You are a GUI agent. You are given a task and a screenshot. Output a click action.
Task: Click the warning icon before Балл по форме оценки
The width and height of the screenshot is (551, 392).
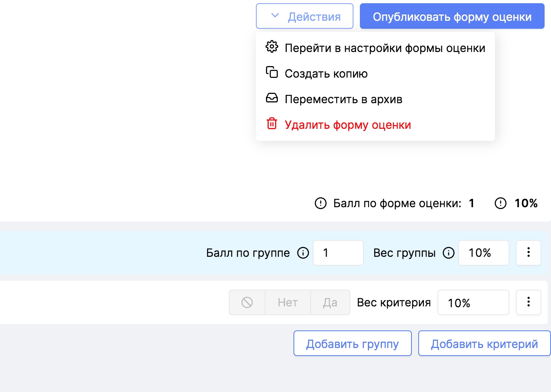click(x=321, y=203)
